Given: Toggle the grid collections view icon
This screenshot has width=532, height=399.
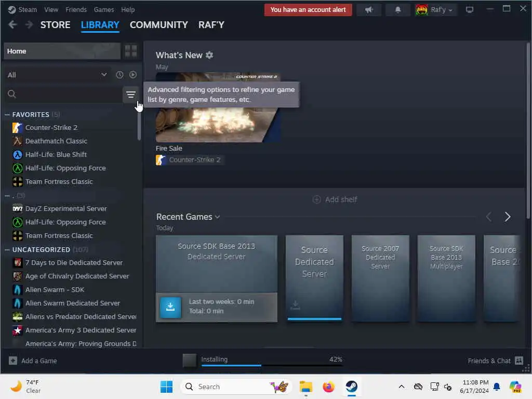Looking at the screenshot, I should tap(130, 51).
